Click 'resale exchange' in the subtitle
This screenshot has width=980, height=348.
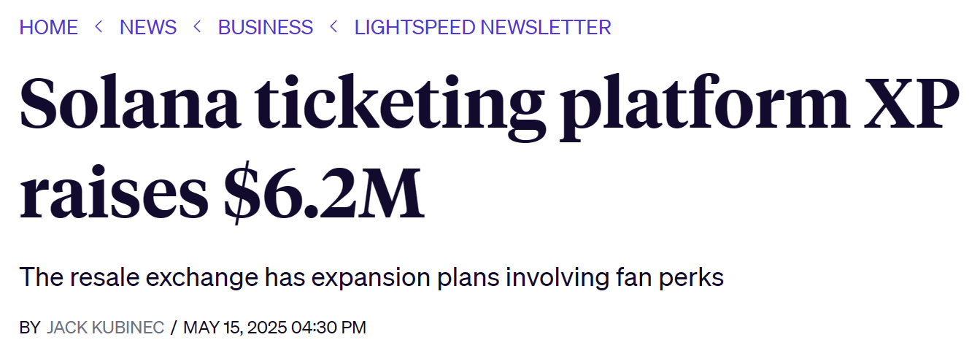[162, 278]
